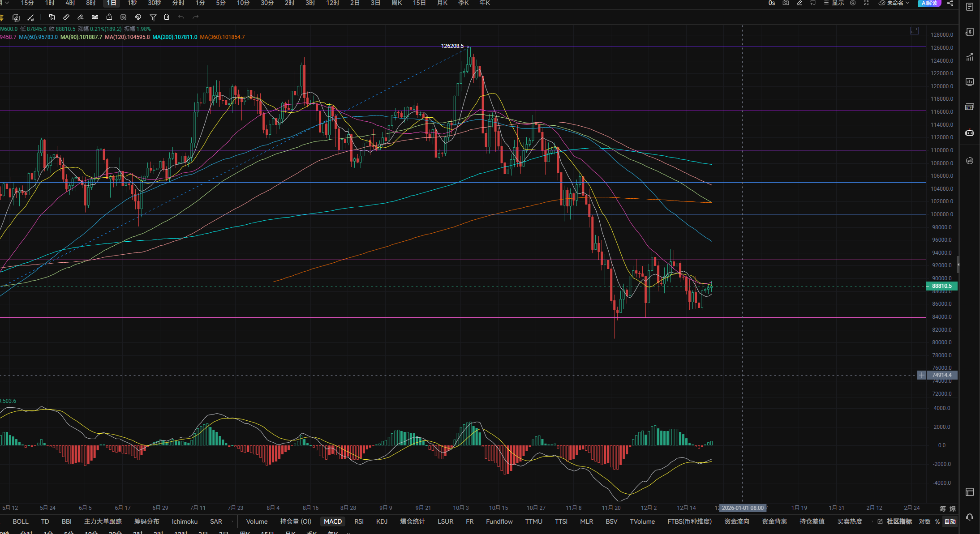Toggle percent scale mode
Viewport: 980px width, 534px height.
click(x=937, y=521)
